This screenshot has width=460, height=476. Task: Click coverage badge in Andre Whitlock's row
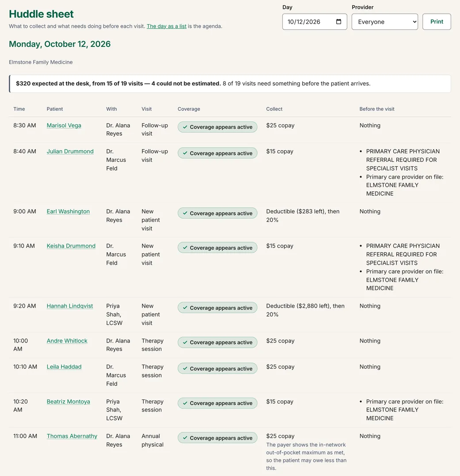coord(218,343)
